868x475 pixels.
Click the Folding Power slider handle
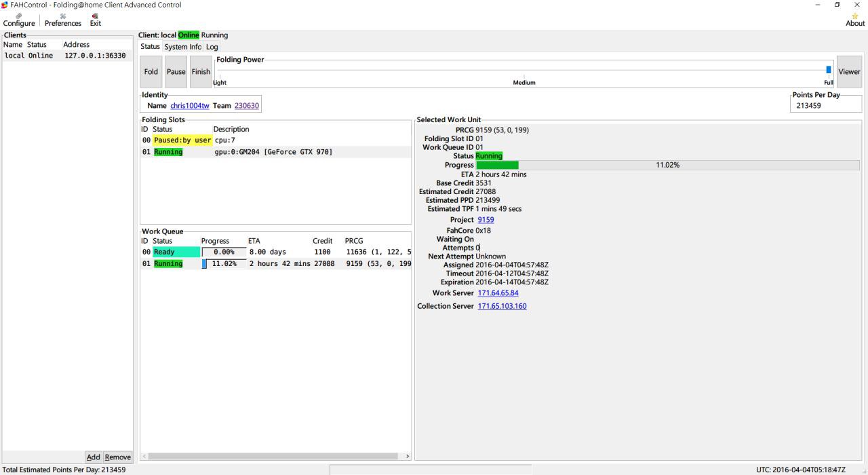coord(828,70)
